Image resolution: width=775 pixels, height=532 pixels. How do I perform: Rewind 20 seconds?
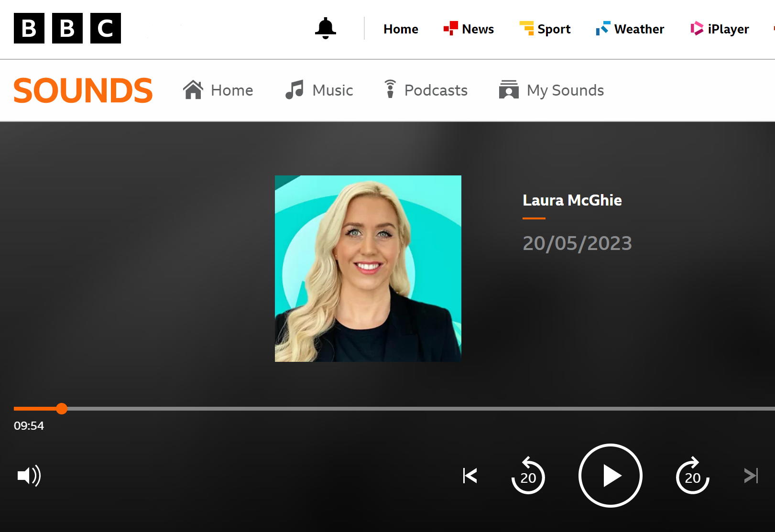pyautogui.click(x=528, y=476)
